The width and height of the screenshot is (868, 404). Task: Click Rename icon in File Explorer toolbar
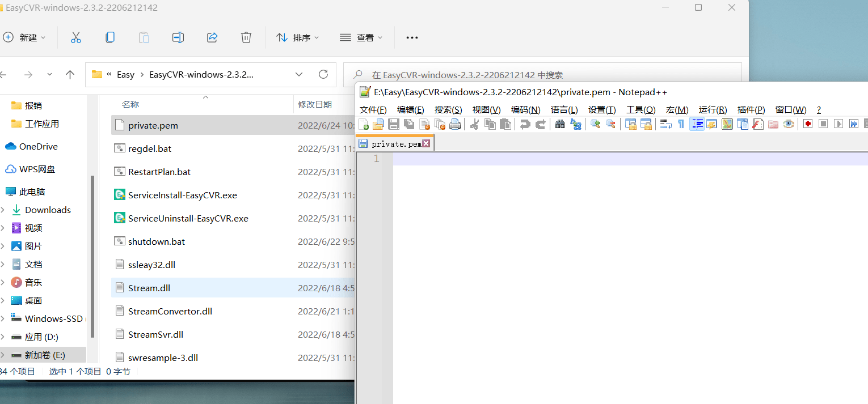[x=178, y=37]
